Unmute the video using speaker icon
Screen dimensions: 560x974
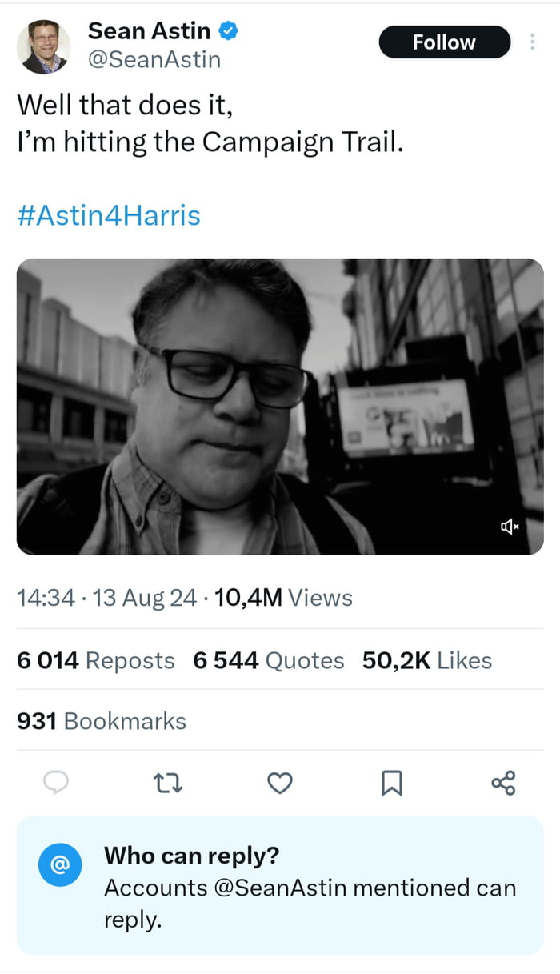510,526
